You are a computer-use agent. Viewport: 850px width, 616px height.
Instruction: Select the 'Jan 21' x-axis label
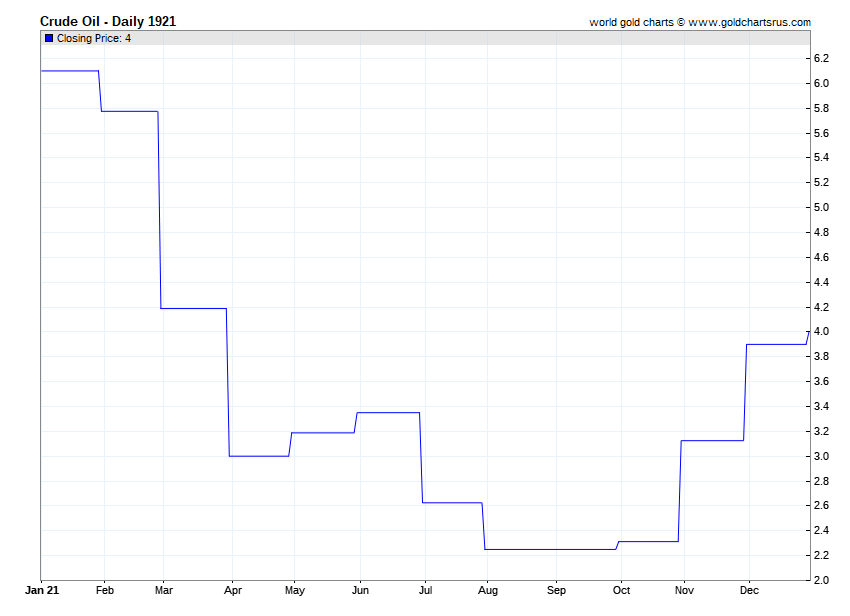(x=40, y=590)
